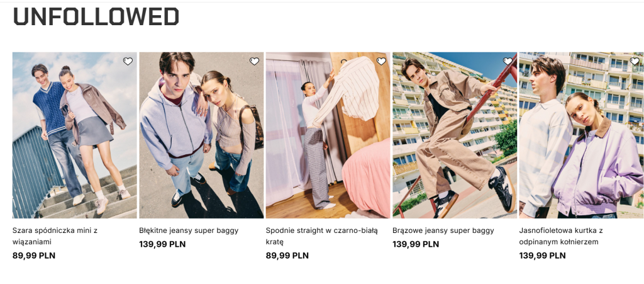
Task: Open the Szara spódniczka mini product photo
Action: pyautogui.click(x=74, y=135)
